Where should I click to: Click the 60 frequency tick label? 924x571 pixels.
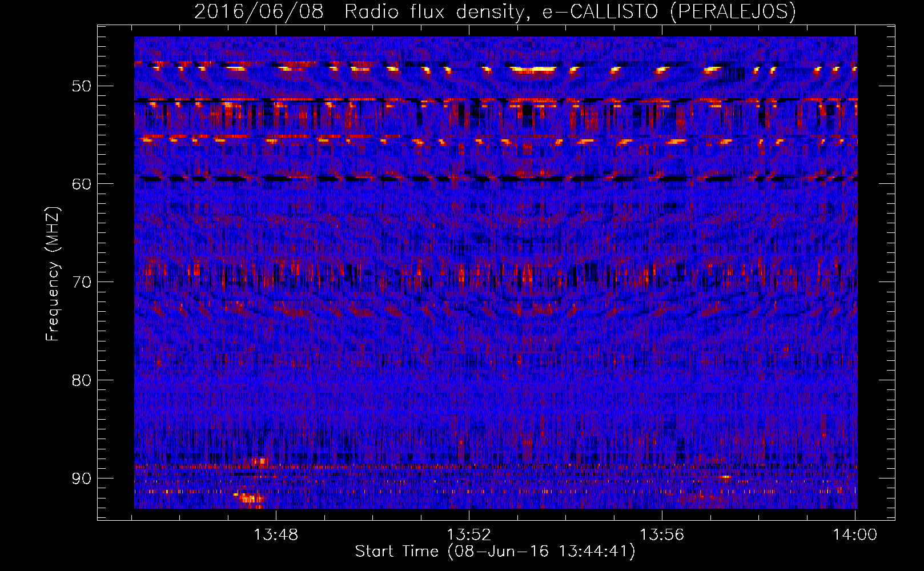pos(82,184)
